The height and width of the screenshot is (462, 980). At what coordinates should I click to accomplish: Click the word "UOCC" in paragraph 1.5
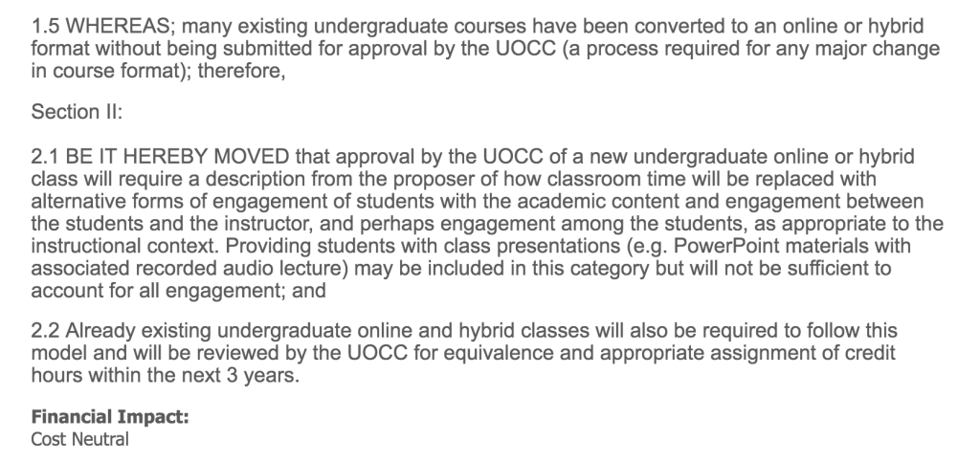525,49
